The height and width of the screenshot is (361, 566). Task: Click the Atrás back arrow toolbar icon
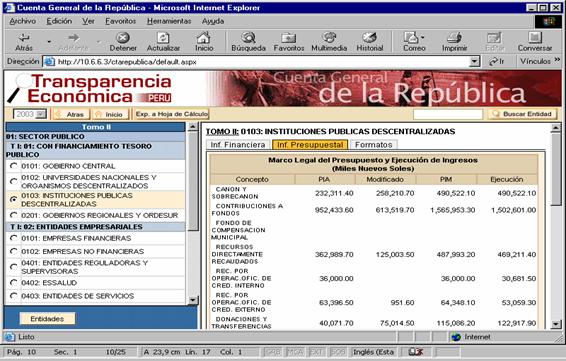tap(24, 38)
